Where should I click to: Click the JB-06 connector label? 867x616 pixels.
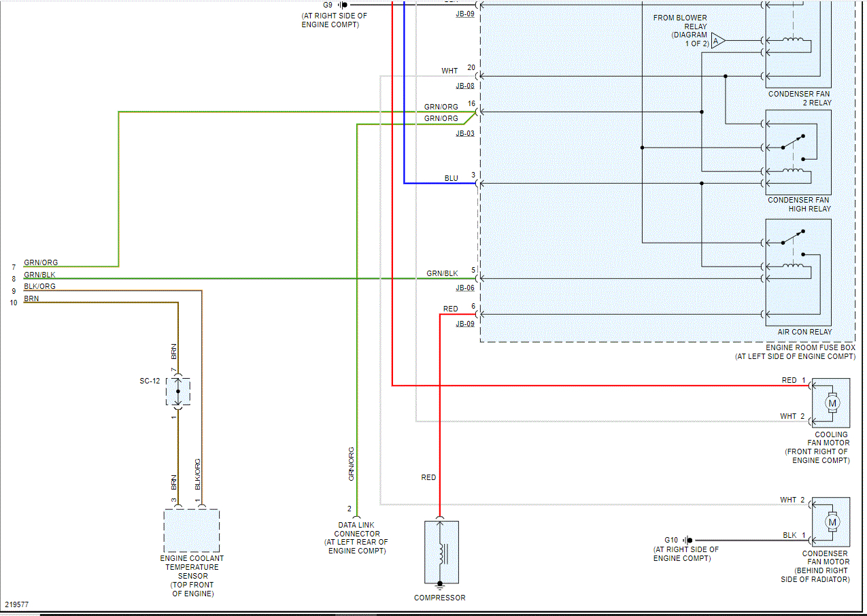point(465,288)
